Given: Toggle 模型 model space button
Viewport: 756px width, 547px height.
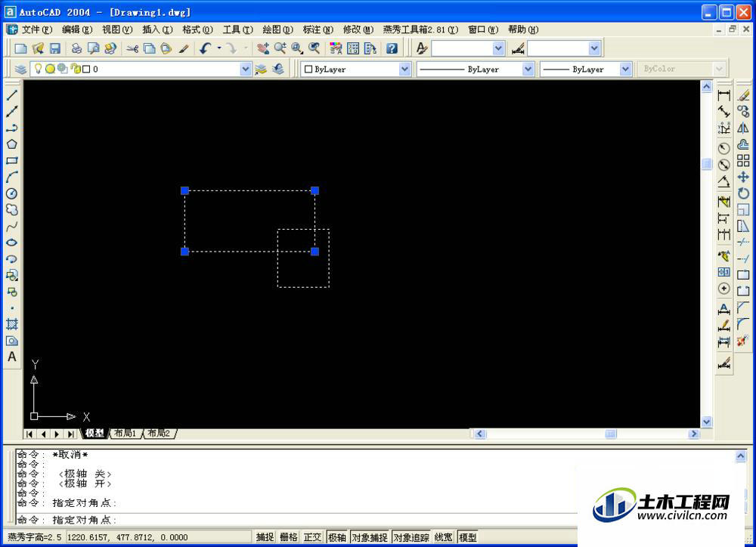Looking at the screenshot, I should point(468,537).
